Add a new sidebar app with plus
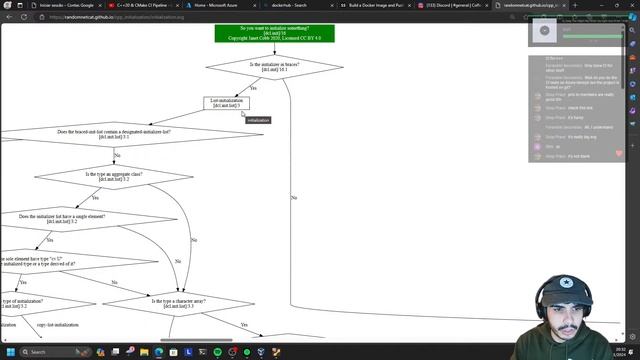640x360 pixels. coord(632,145)
